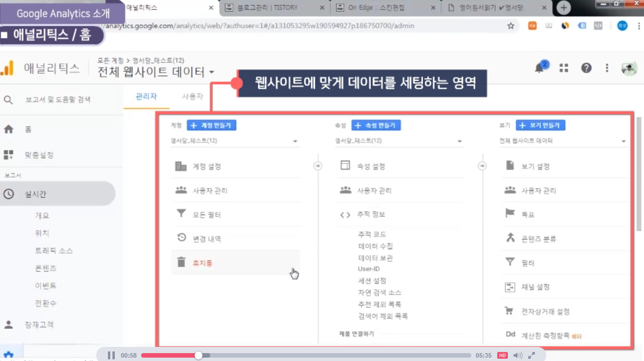The image size is (644, 361).
Task: Open the Google apps grid icon
Action: (564, 68)
